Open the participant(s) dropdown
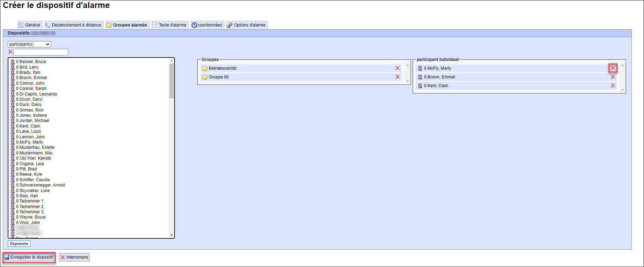The image size is (644, 267). coord(29,44)
